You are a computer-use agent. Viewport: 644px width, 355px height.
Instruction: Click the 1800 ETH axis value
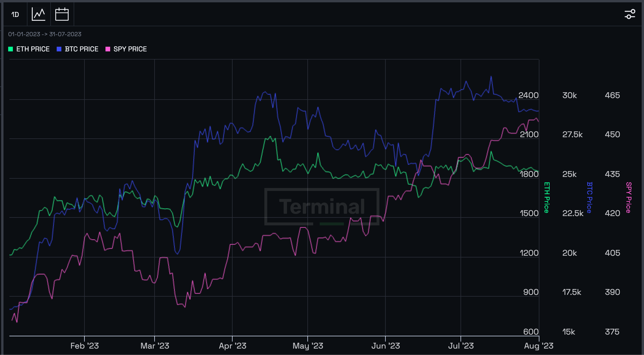click(529, 174)
